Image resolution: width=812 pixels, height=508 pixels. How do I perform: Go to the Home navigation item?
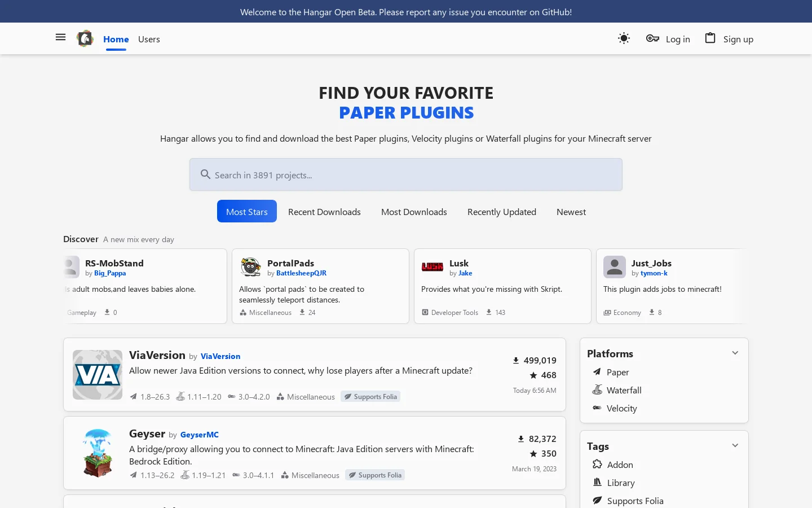pyautogui.click(x=116, y=39)
